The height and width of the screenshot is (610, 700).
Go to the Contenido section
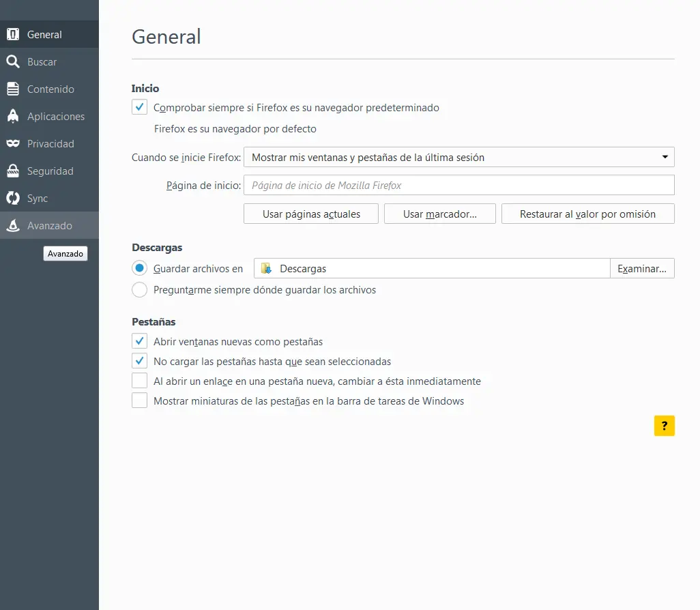pos(49,89)
